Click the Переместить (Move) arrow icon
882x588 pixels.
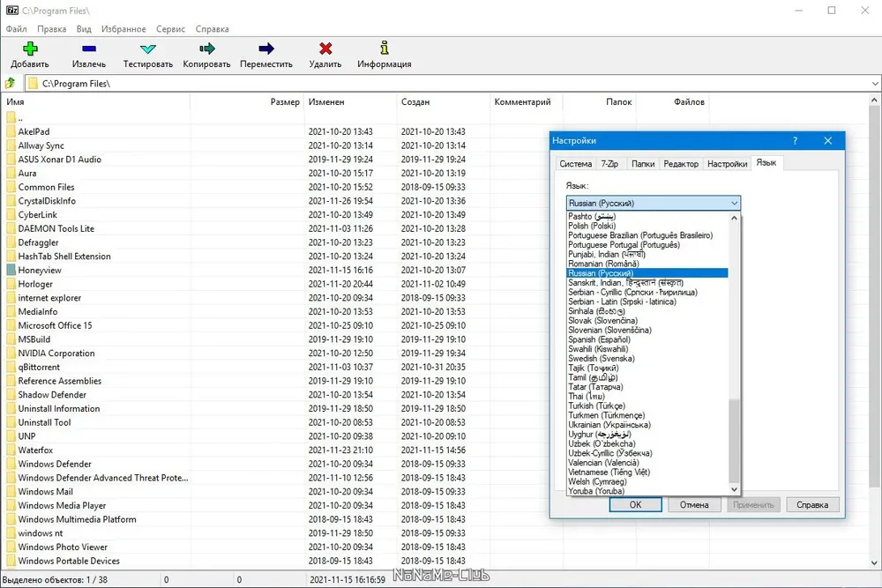[x=266, y=48]
